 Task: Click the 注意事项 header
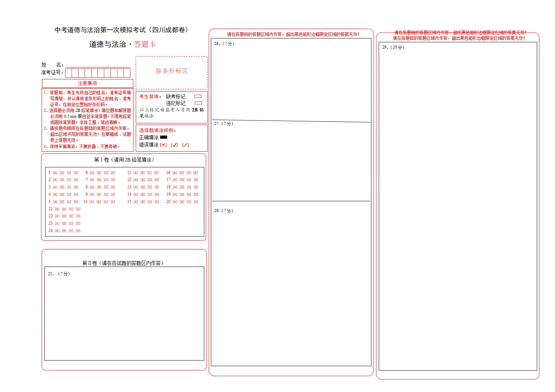(87, 83)
